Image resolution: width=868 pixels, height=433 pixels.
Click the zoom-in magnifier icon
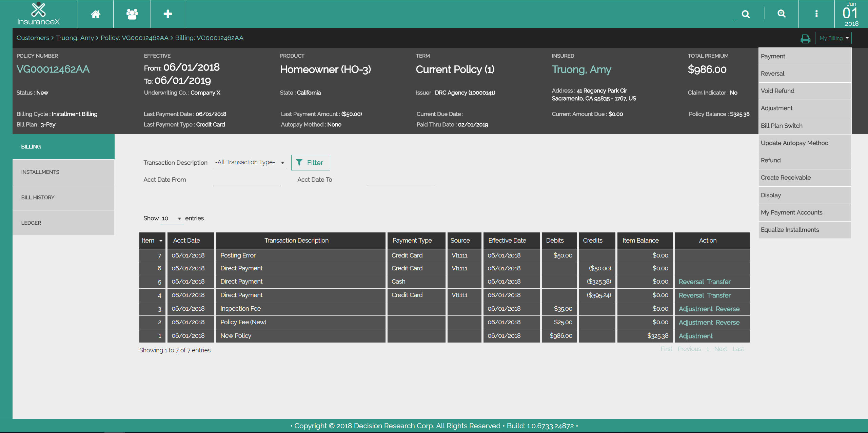click(x=782, y=14)
